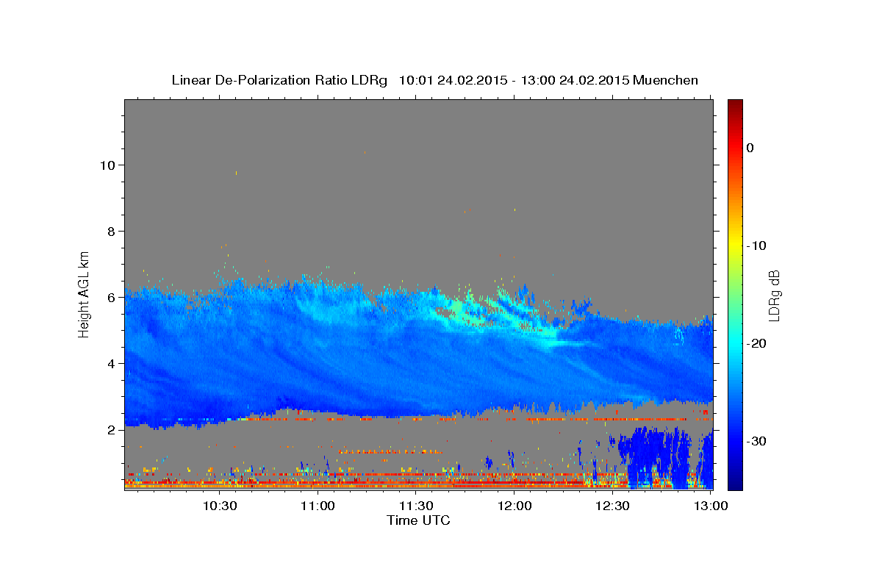This screenshot has height=588, width=882.
Task: Click the 13:00 time tick label
Action: 711,506
